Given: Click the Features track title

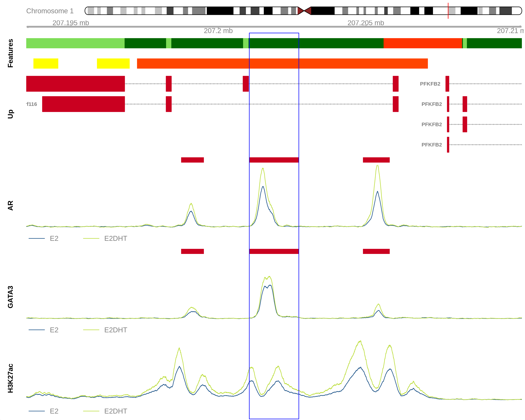Looking at the screenshot, I should tap(10, 53).
